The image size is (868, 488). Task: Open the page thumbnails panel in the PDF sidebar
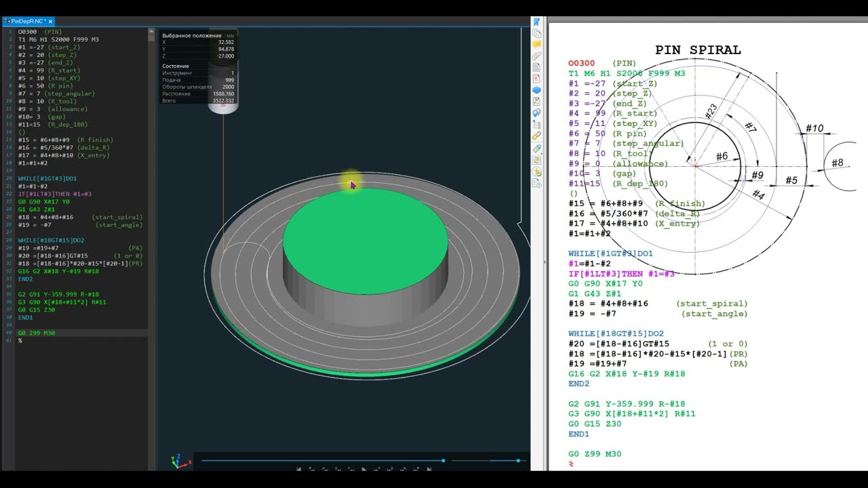536,34
